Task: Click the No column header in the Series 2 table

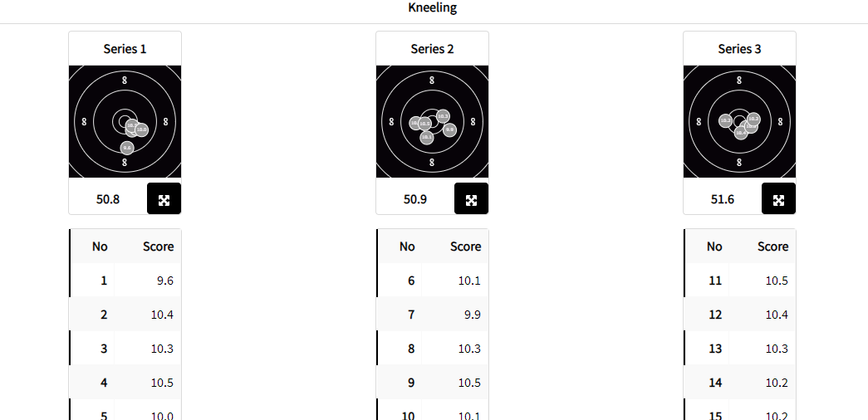Action: [x=407, y=247]
